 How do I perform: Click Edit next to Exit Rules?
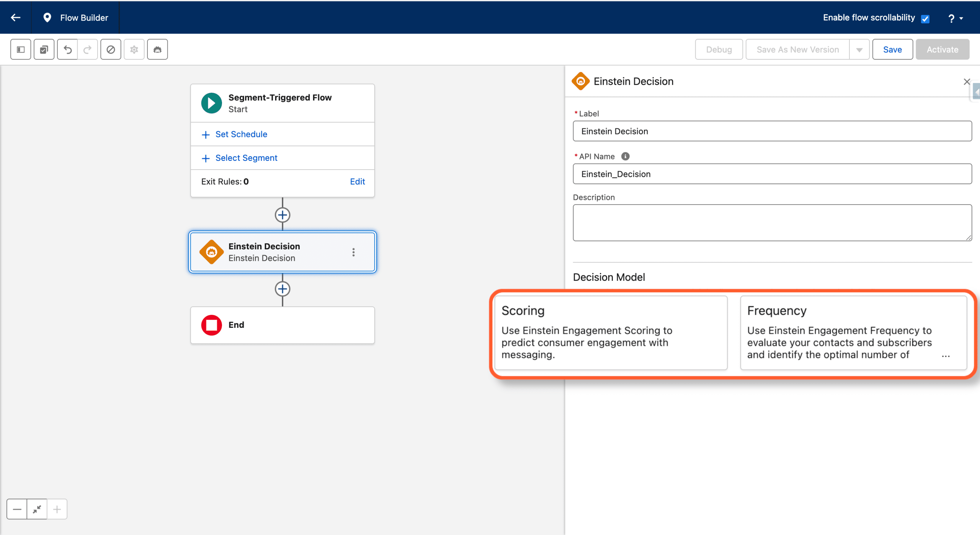357,182
